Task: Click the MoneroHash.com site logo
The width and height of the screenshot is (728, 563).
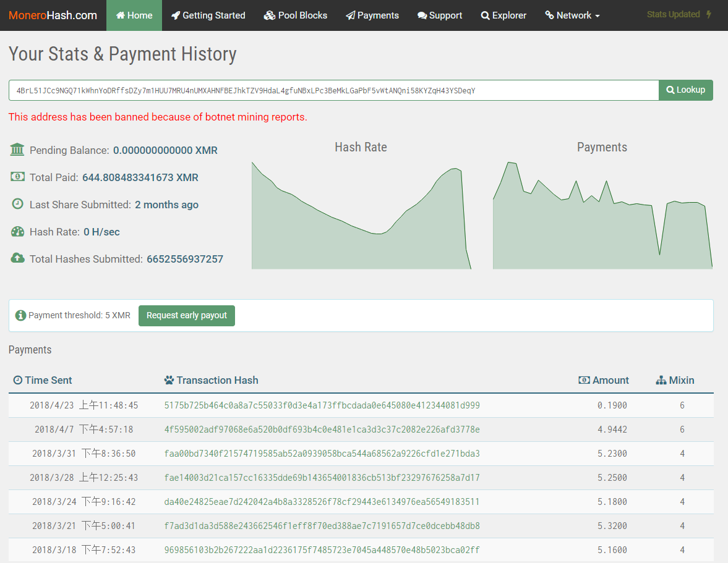Action: (x=53, y=15)
